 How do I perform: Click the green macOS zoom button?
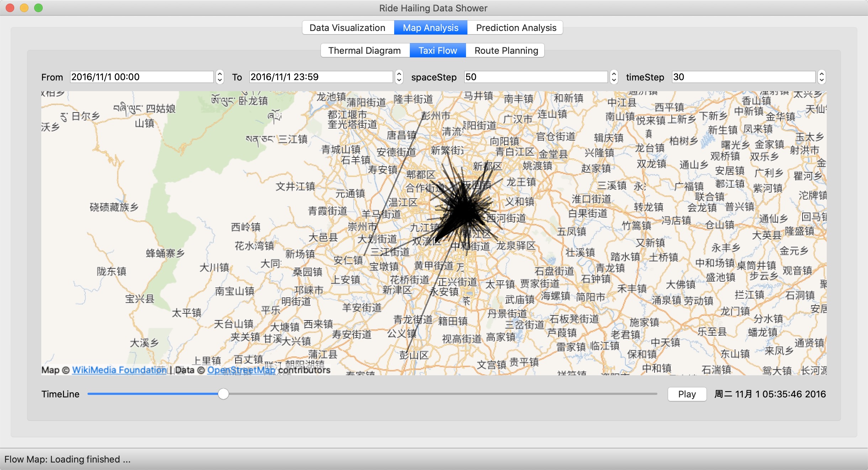tap(38, 8)
